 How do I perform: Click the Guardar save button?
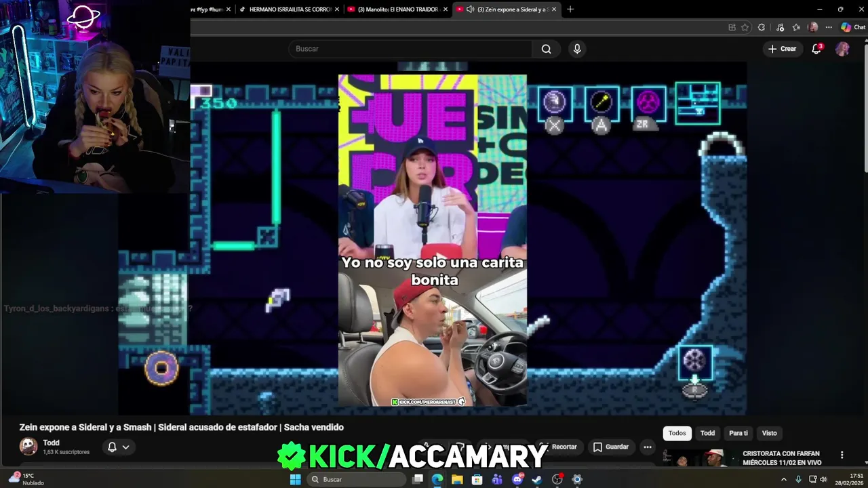coord(611,447)
